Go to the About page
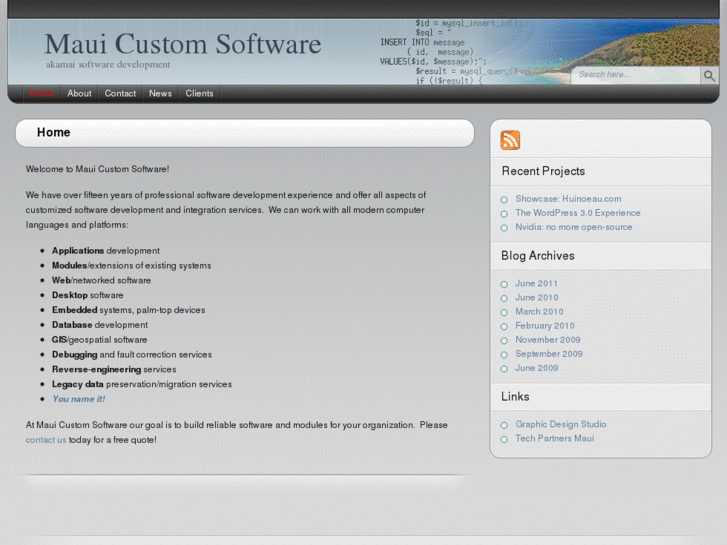Image resolution: width=727 pixels, height=545 pixels. pyautogui.click(x=79, y=93)
